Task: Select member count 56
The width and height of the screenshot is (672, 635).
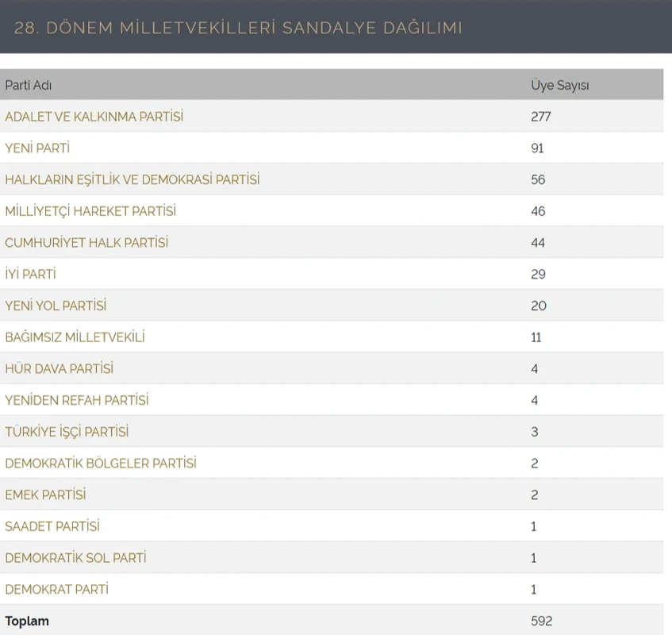Action: click(538, 179)
